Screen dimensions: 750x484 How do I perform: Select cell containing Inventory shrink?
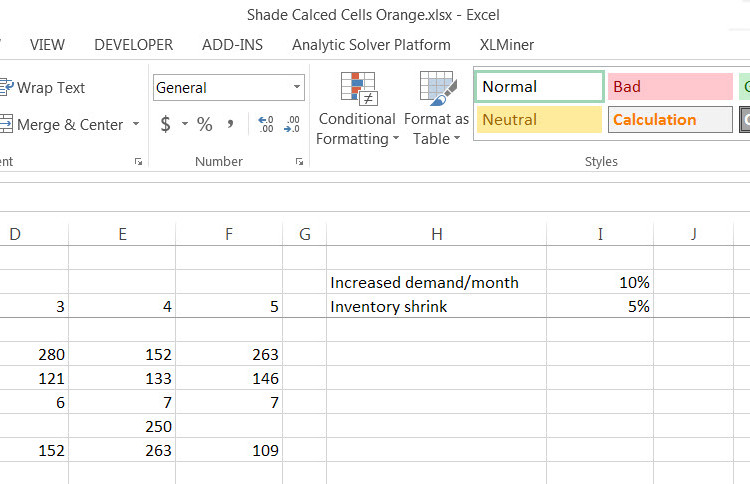[436, 307]
